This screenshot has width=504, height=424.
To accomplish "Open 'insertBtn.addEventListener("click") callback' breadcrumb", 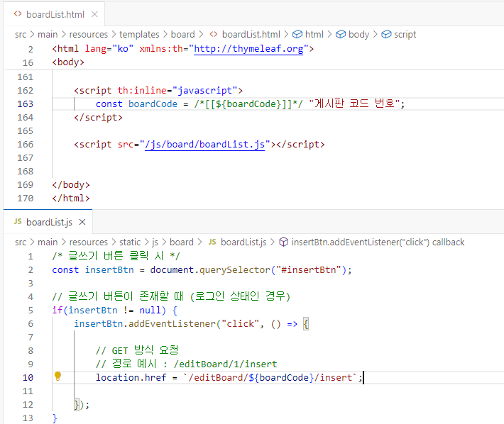I will pos(378,242).
